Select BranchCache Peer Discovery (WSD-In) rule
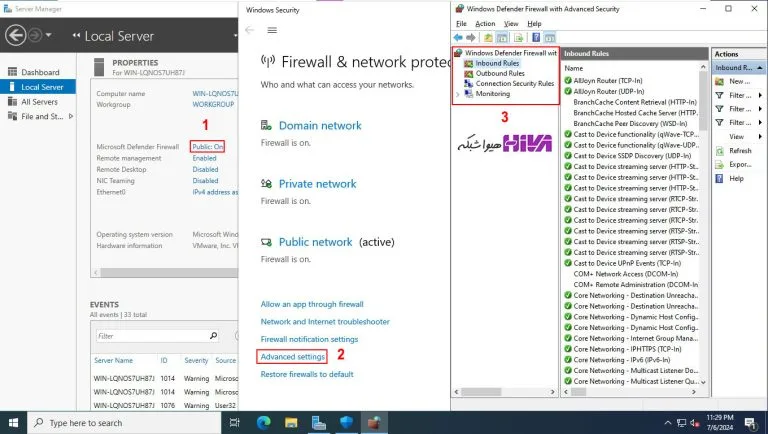Viewport: 768px width, 434px height. tap(631, 124)
